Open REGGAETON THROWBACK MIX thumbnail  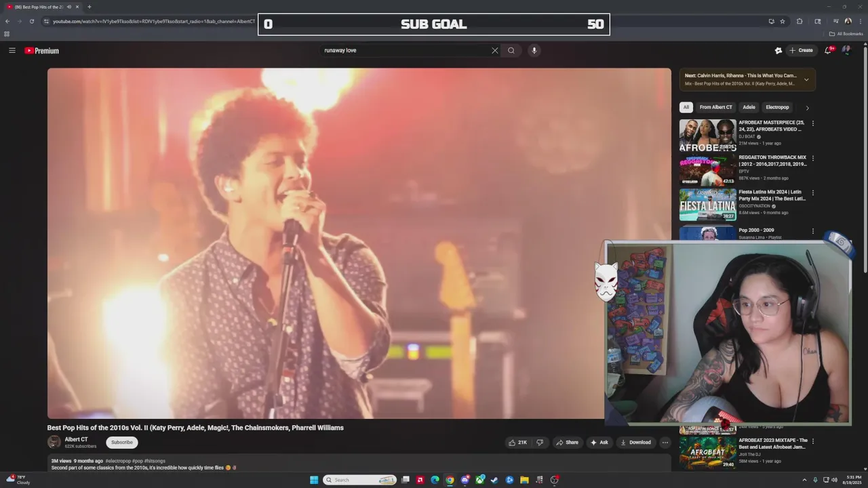click(708, 170)
